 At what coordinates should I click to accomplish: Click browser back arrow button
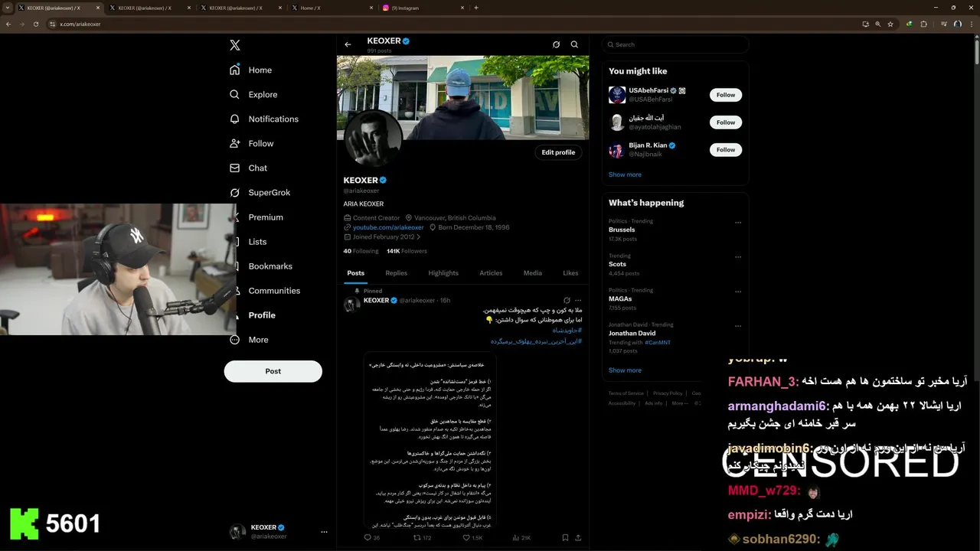click(x=8, y=24)
